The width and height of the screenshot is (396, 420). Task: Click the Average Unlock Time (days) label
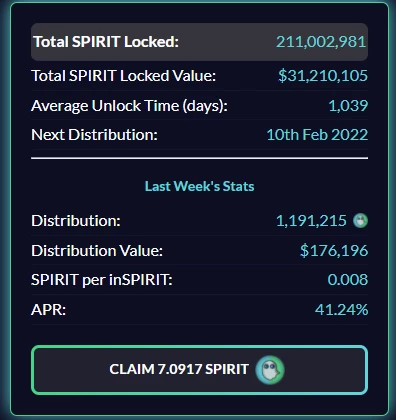[129, 106]
